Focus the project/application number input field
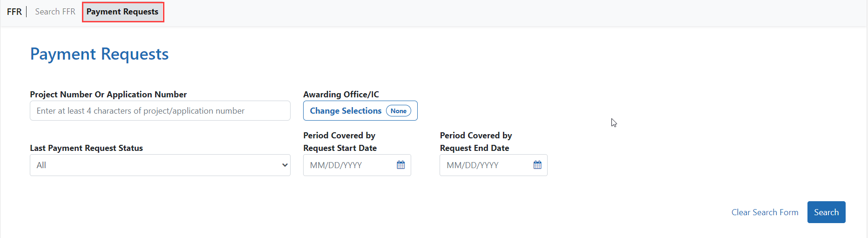868x238 pixels. point(160,111)
